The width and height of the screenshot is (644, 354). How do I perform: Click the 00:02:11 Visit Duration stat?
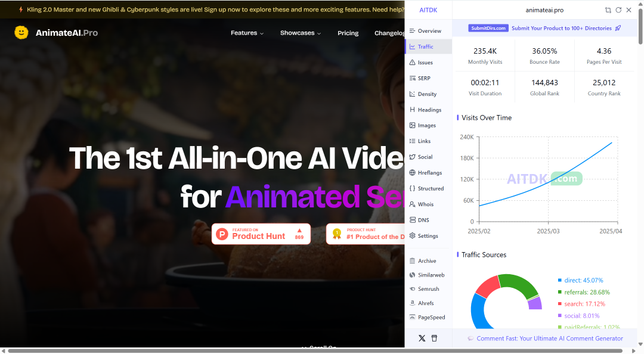(x=485, y=88)
